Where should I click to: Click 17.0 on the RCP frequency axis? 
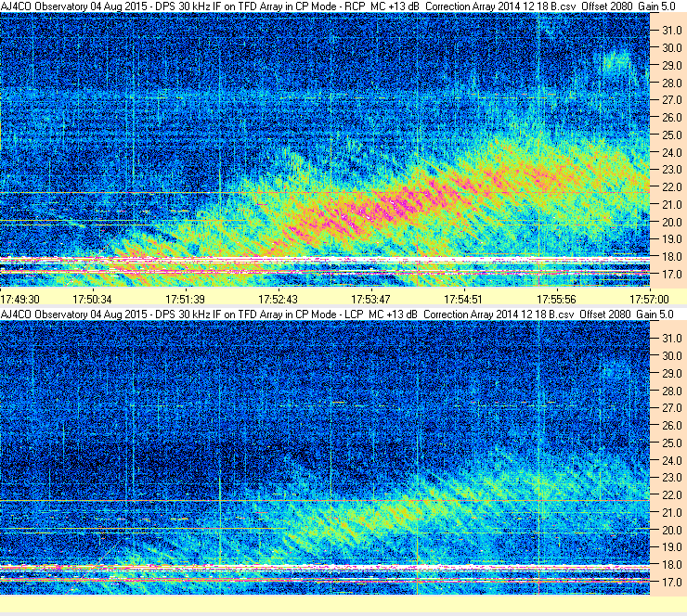[x=671, y=274]
